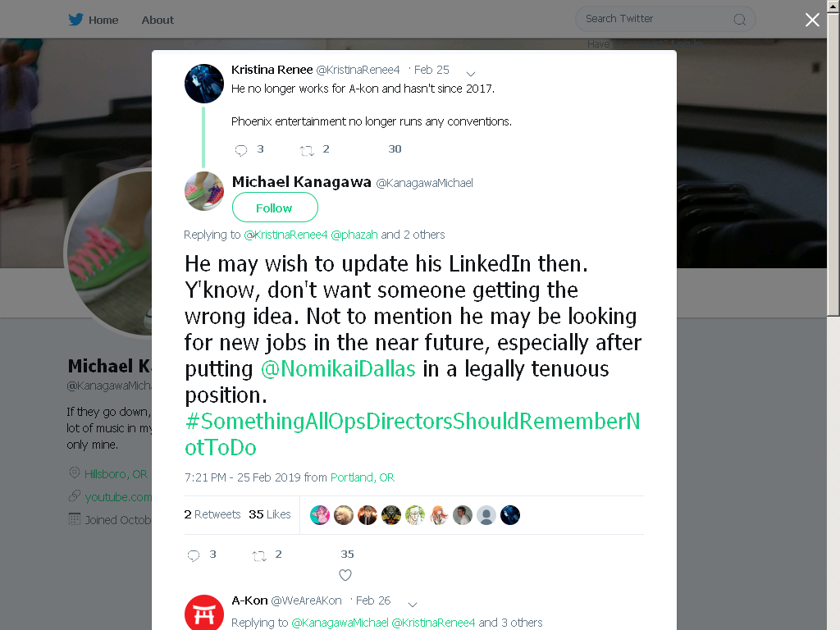The width and height of the screenshot is (840, 630).
Task: Like Michael Kanagawa's tweet with heart icon
Action: click(x=345, y=575)
